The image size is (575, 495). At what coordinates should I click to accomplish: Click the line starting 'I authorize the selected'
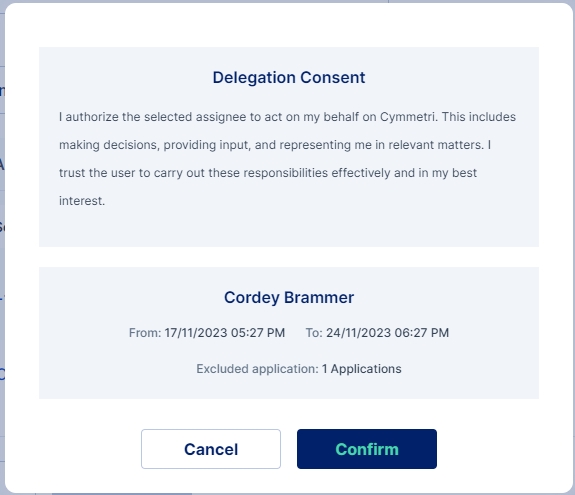click(288, 117)
